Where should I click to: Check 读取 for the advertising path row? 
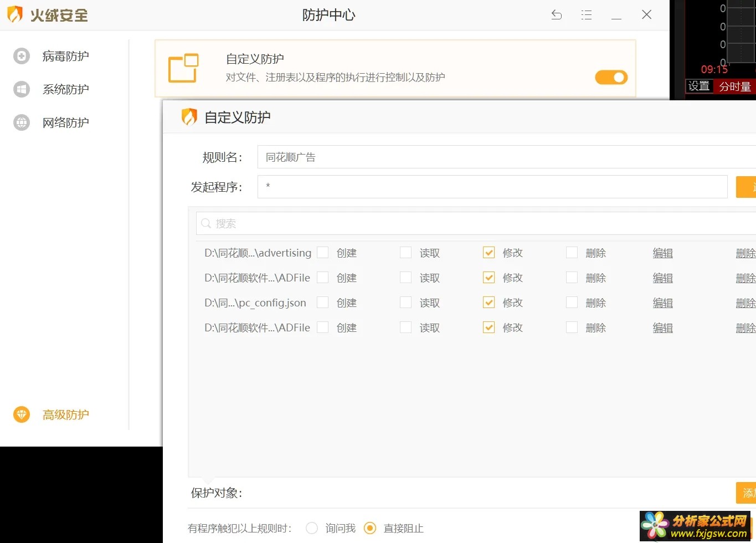[406, 253]
